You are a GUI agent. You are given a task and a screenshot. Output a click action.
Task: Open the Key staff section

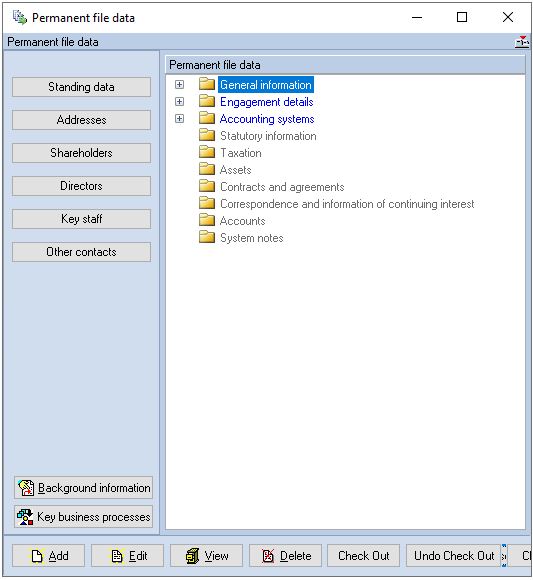81,219
